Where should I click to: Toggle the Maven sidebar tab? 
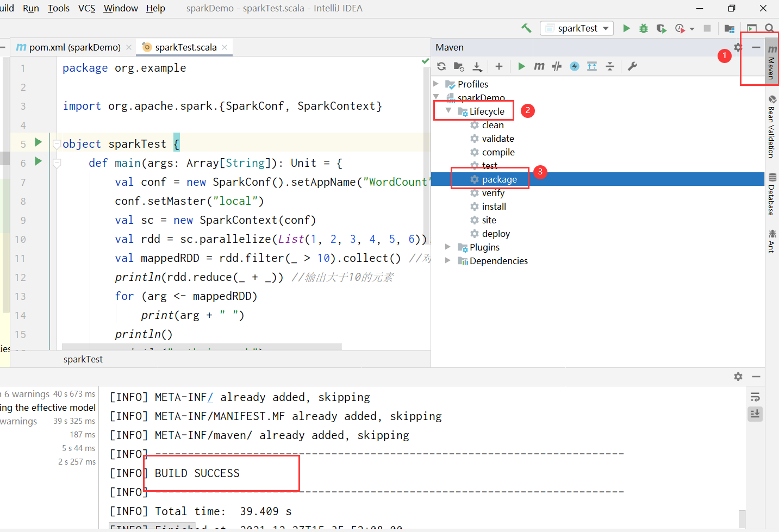(772, 61)
